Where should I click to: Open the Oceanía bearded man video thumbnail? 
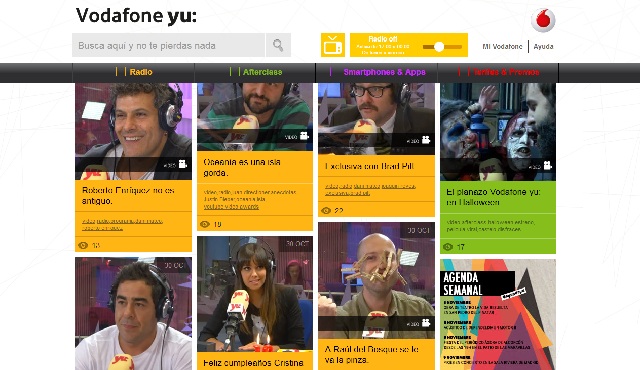tap(255, 117)
